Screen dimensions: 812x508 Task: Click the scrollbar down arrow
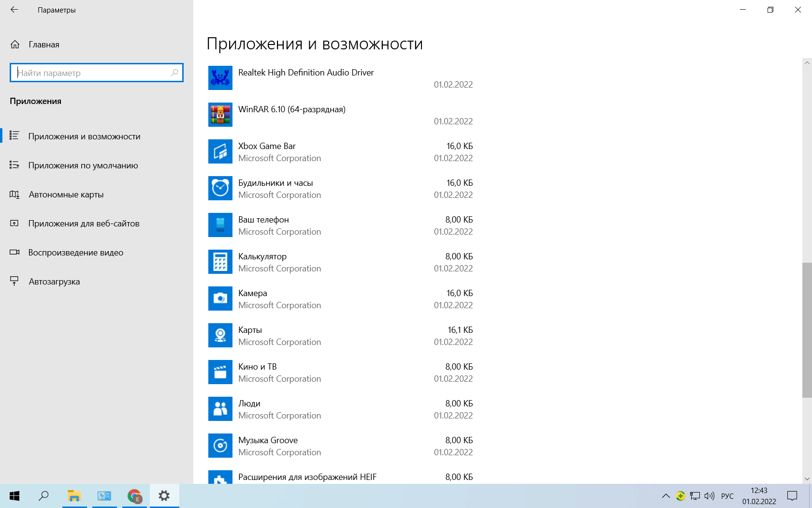pos(807,479)
